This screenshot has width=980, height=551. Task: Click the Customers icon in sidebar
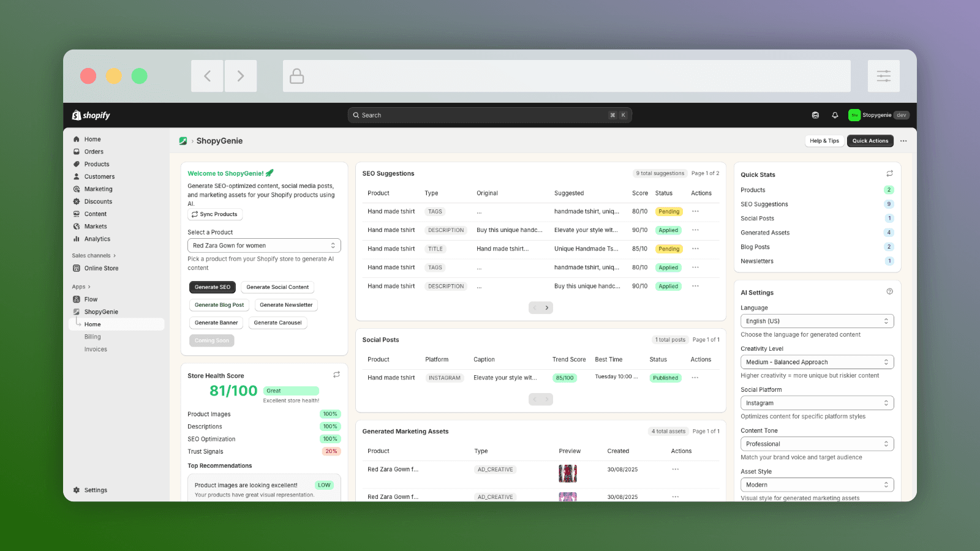coord(77,176)
